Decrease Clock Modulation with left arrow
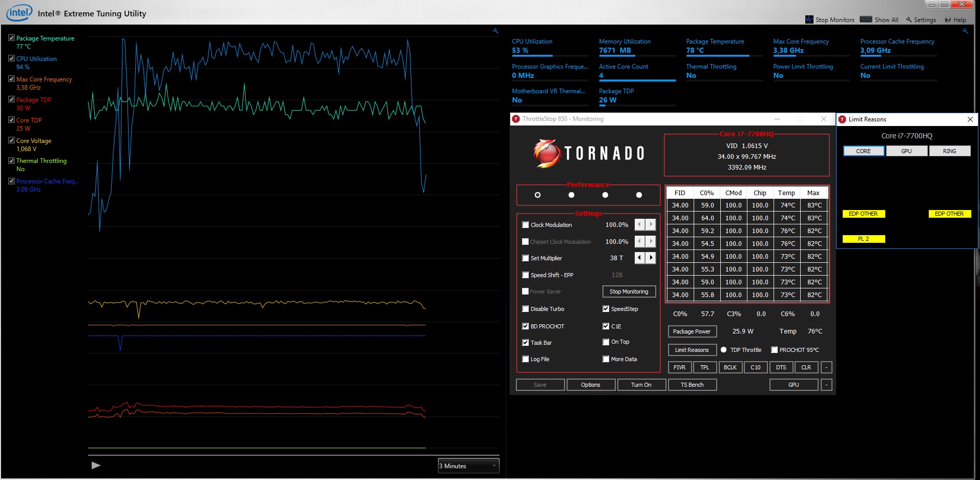Screen dimensions: 980x480 pyautogui.click(x=639, y=225)
